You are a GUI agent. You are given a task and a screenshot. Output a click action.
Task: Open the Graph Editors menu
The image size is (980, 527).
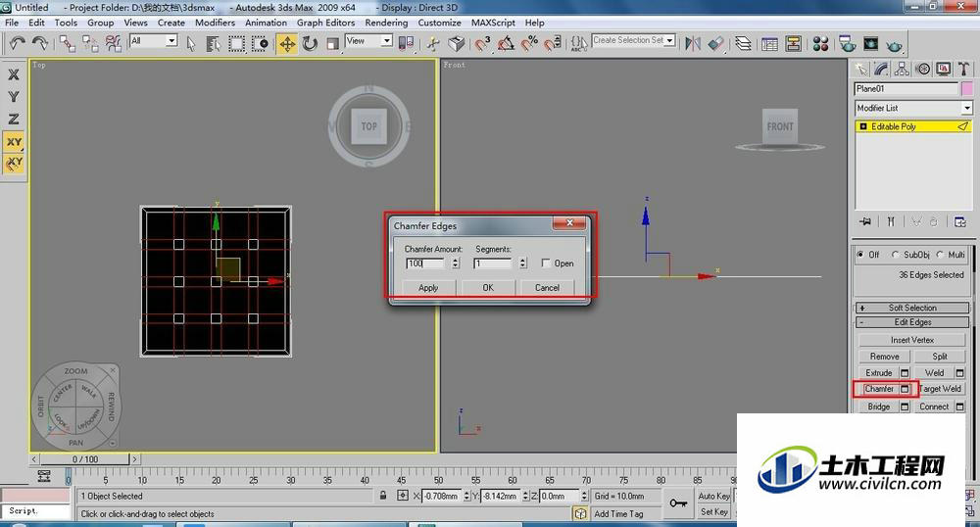click(325, 23)
